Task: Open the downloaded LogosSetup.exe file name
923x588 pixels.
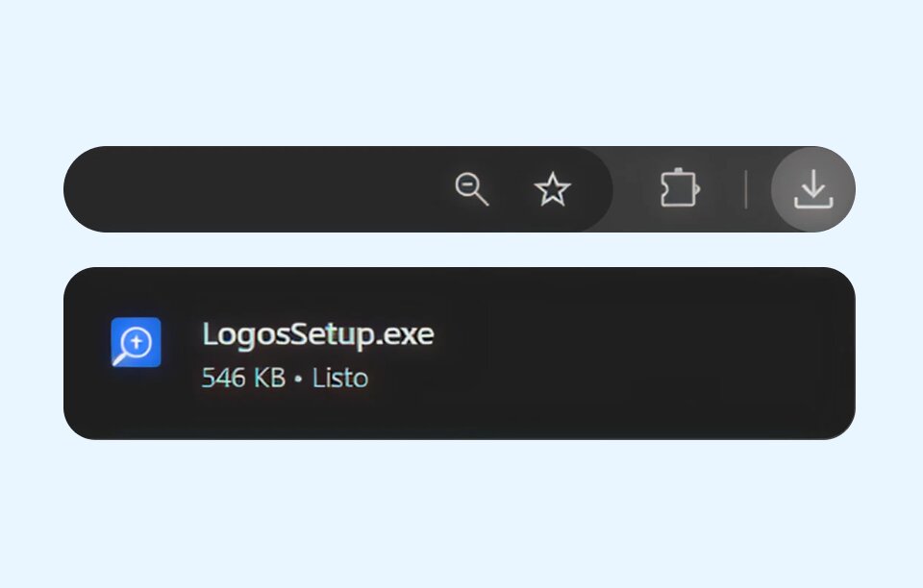Action: pyautogui.click(x=318, y=334)
